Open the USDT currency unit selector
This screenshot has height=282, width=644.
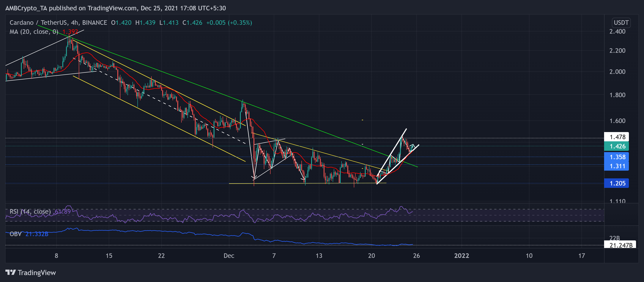click(x=621, y=22)
